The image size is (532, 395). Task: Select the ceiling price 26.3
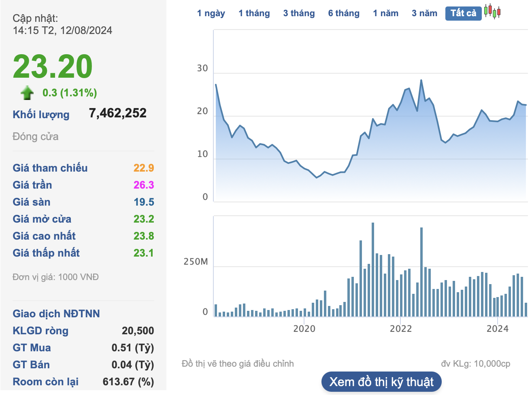tap(144, 185)
